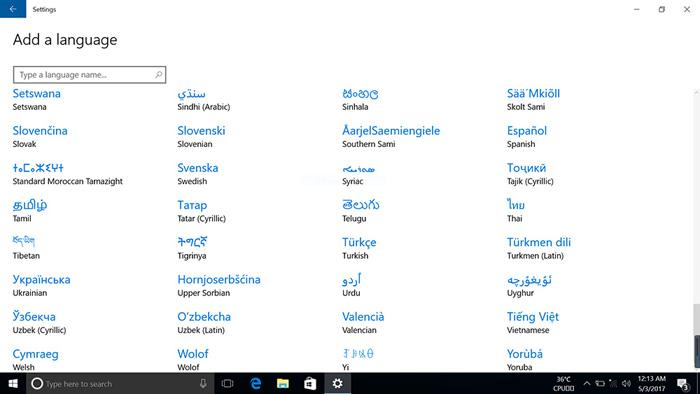Open the Action Center notifications icon
700x394 pixels.
pos(683,383)
